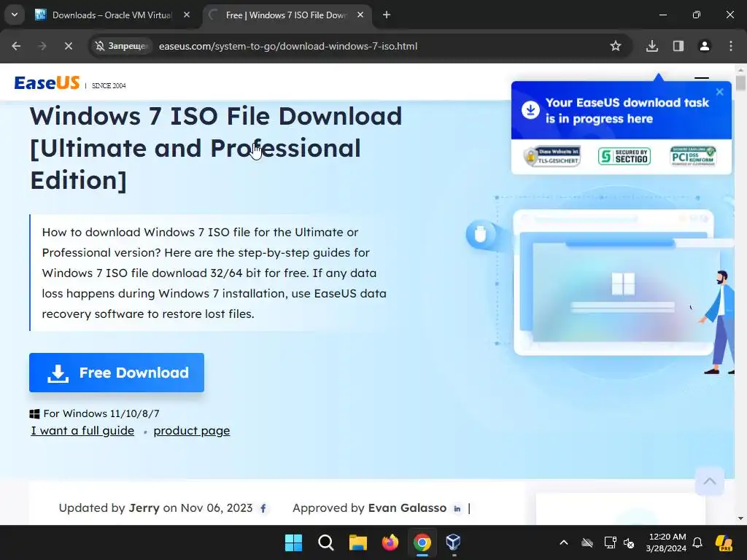This screenshot has height=560, width=747.
Task: Click scrollbar down arrow
Action: point(740,518)
